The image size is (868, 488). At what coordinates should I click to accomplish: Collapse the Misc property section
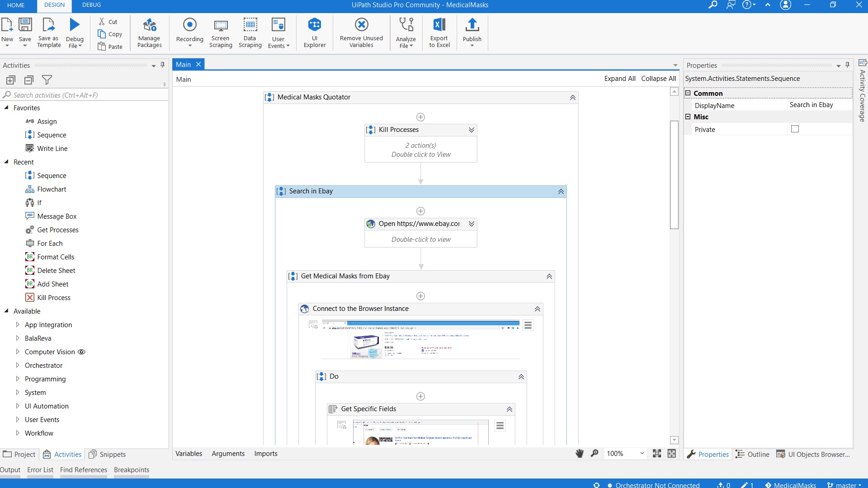[x=688, y=116]
